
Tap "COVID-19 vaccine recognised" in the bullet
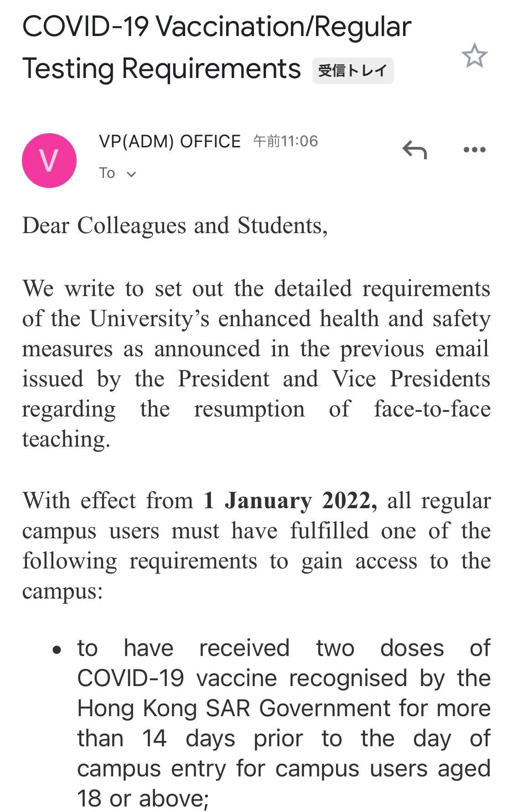click(242, 678)
